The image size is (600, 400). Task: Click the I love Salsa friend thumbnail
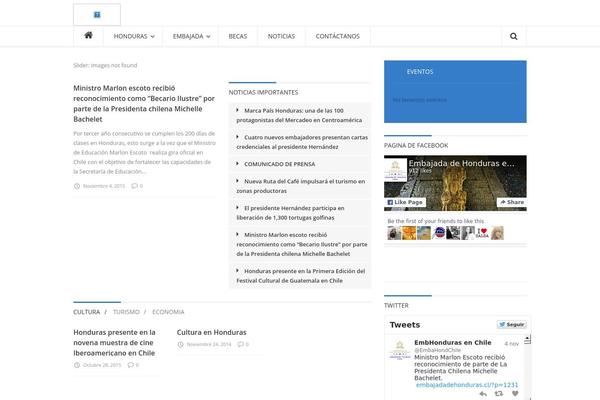(482, 233)
